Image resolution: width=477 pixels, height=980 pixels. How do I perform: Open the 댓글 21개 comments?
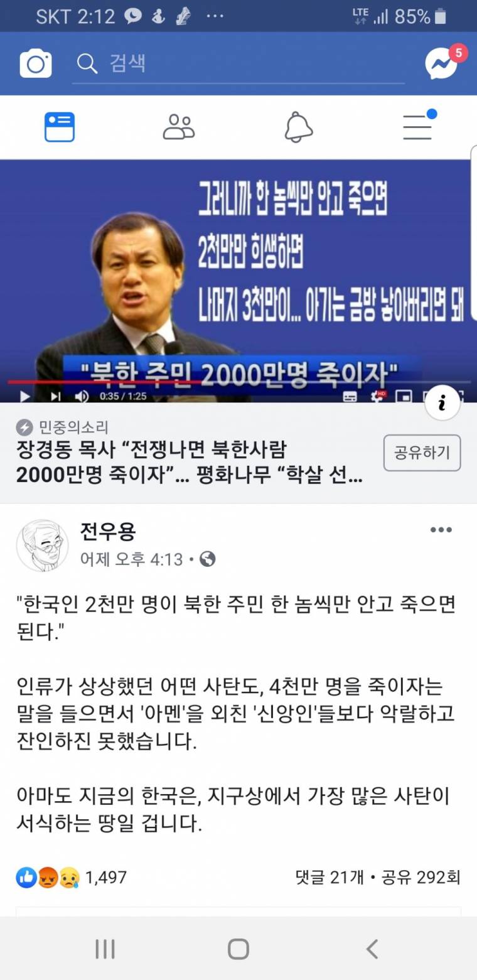[330, 877]
